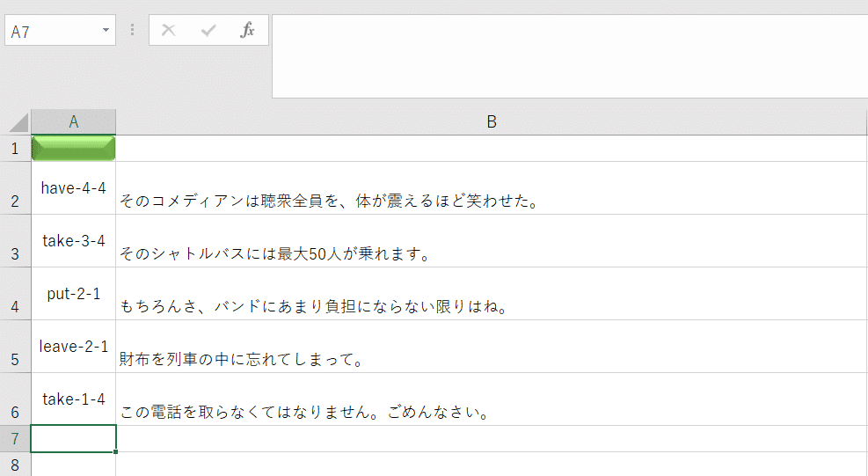Click the green button in cell A1
The width and height of the screenshot is (868, 476).
(x=74, y=149)
